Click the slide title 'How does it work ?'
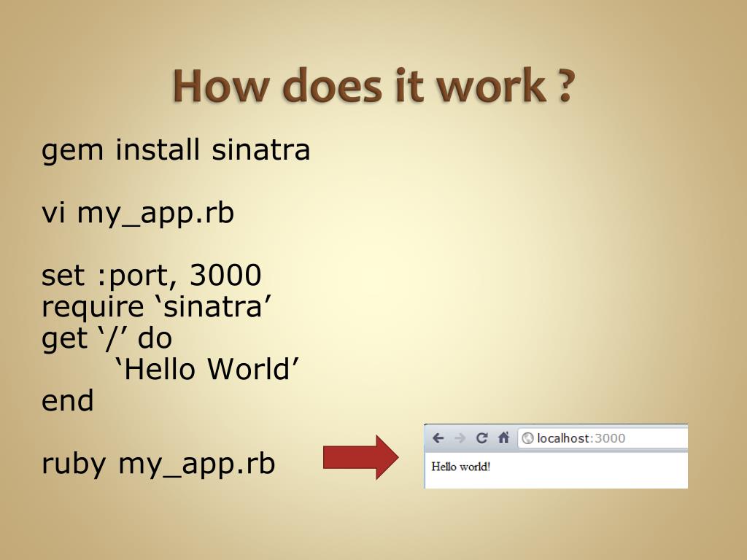 point(373,86)
